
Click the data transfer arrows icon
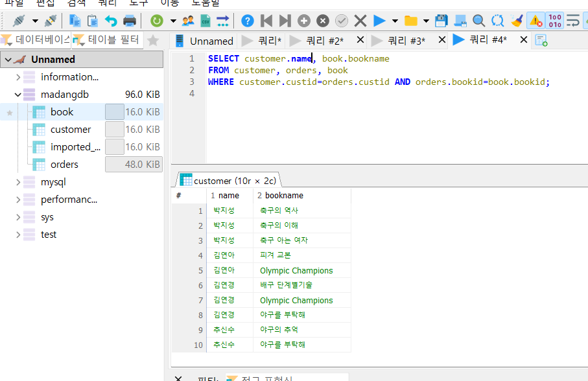(223, 21)
